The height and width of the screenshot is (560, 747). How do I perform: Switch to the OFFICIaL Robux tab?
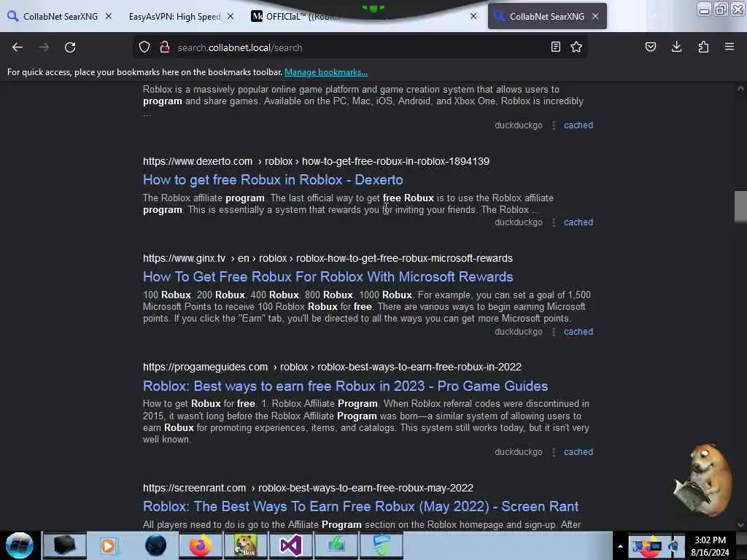[x=357, y=16]
